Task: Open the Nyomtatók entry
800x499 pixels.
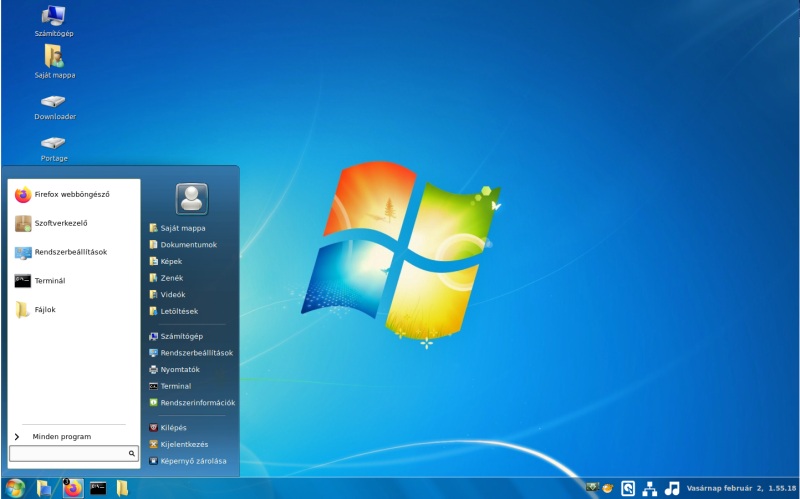Action: 174,369
